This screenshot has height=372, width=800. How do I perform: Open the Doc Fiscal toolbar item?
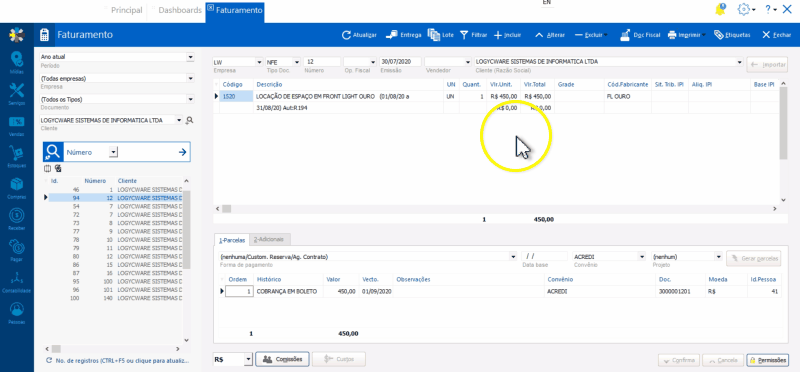640,35
